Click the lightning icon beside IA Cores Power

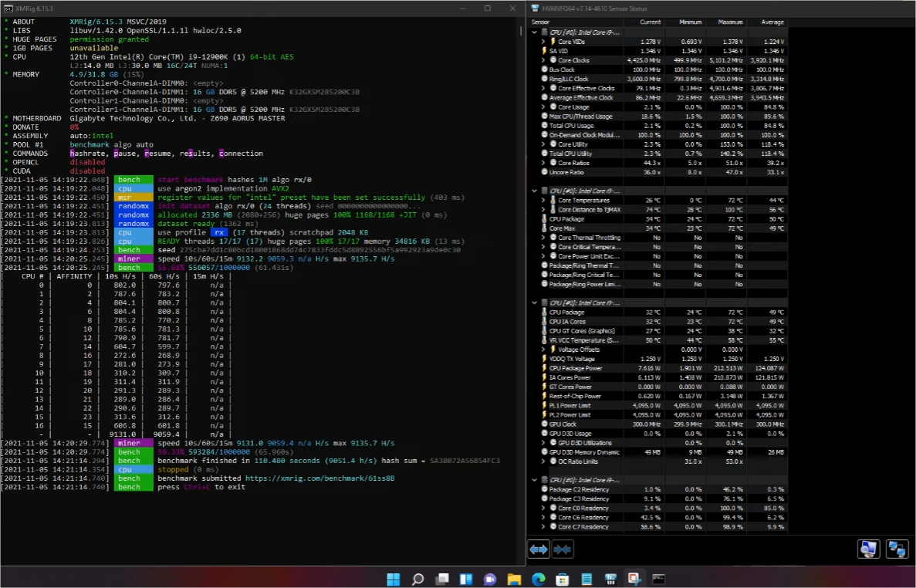click(545, 378)
